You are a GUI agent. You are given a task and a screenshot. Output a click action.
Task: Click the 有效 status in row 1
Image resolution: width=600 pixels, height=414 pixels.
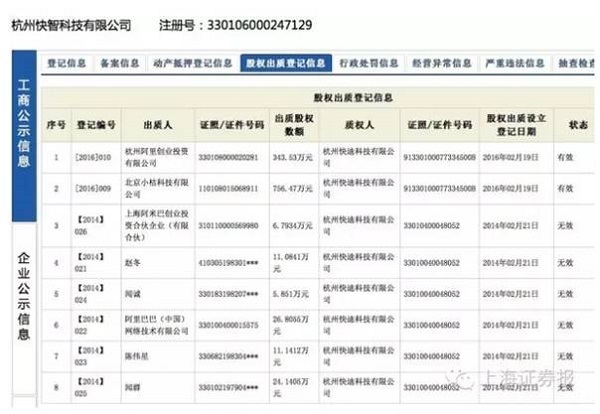(x=565, y=157)
